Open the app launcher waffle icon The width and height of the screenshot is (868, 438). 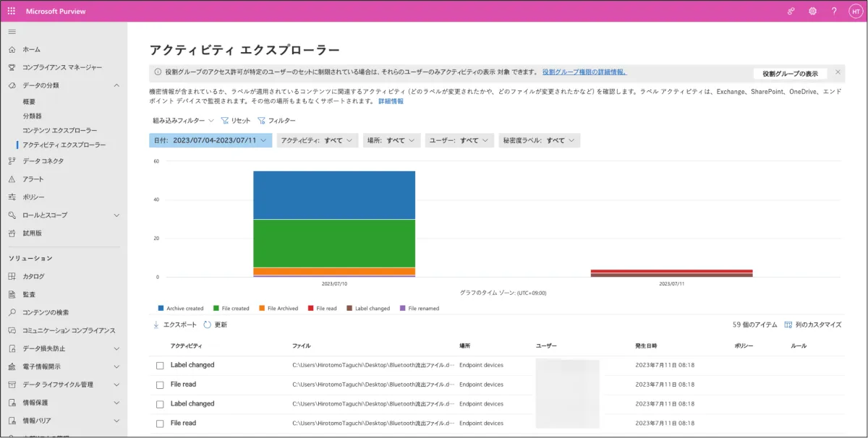(12, 11)
